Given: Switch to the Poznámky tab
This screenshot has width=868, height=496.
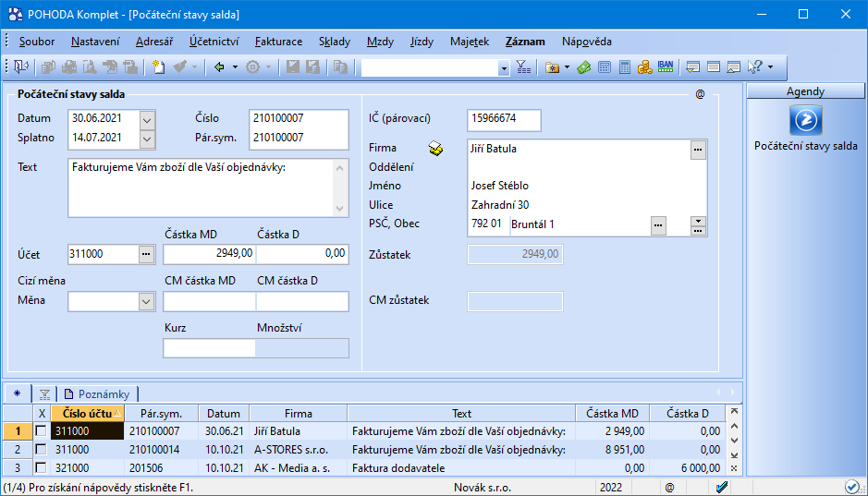Looking at the screenshot, I should 98,393.
